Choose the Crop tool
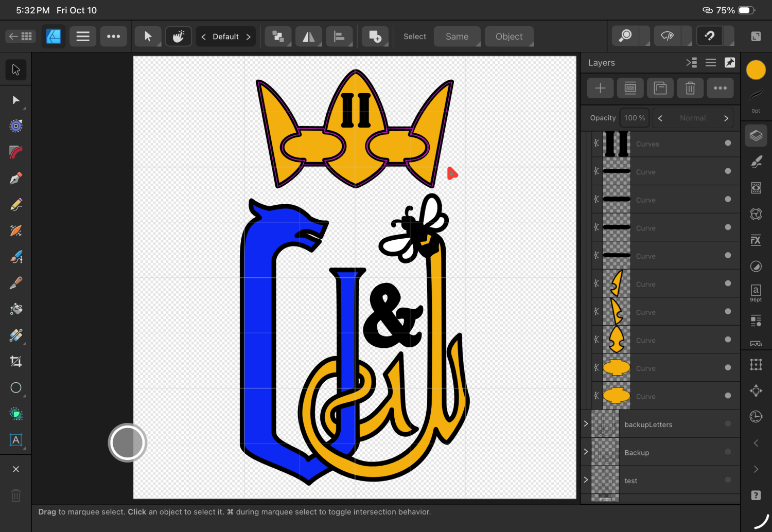 [x=16, y=362]
